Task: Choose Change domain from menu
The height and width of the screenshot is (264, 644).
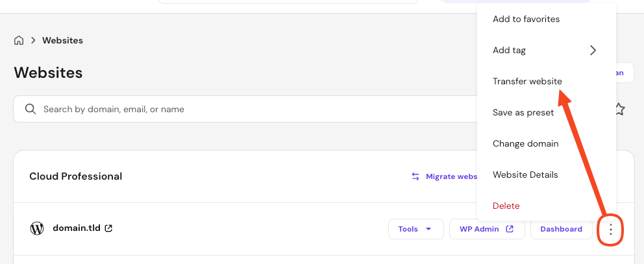Action: 525,143
